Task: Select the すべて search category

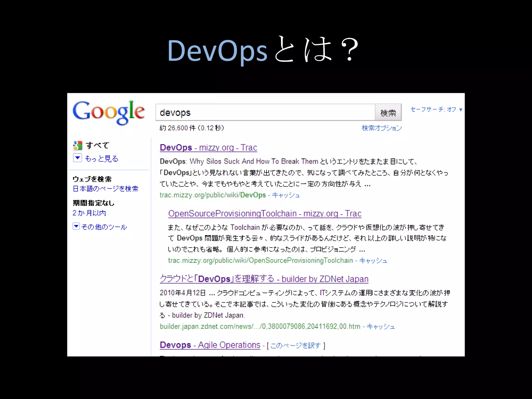Action: point(97,145)
